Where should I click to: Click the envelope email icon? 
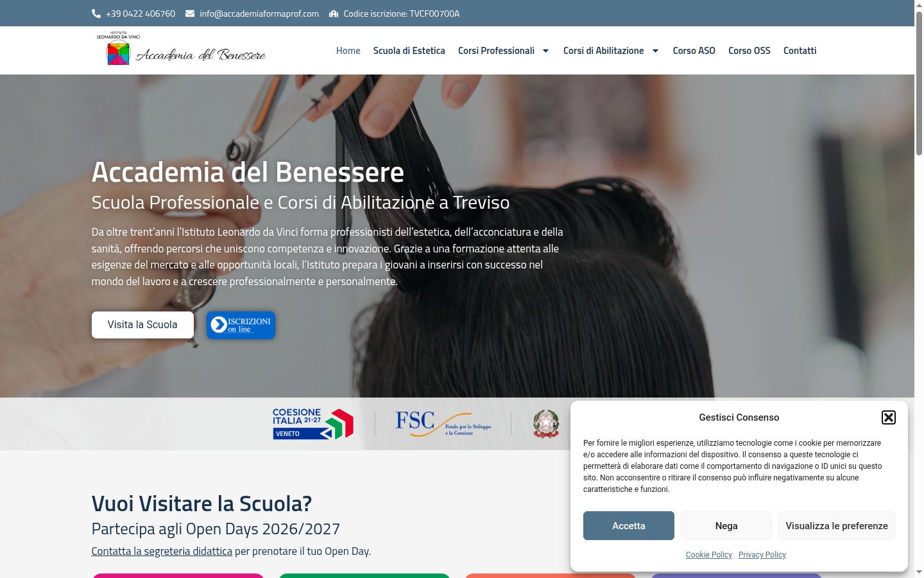(x=190, y=13)
